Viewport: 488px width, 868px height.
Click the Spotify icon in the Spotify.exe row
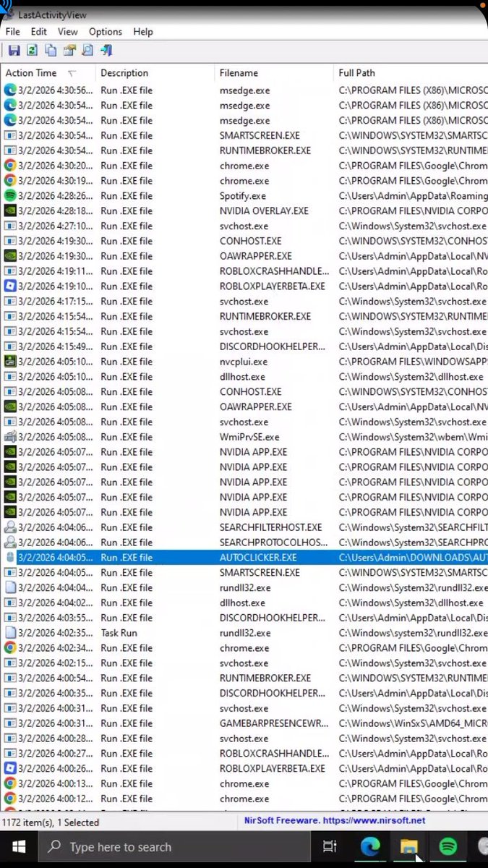coord(10,196)
